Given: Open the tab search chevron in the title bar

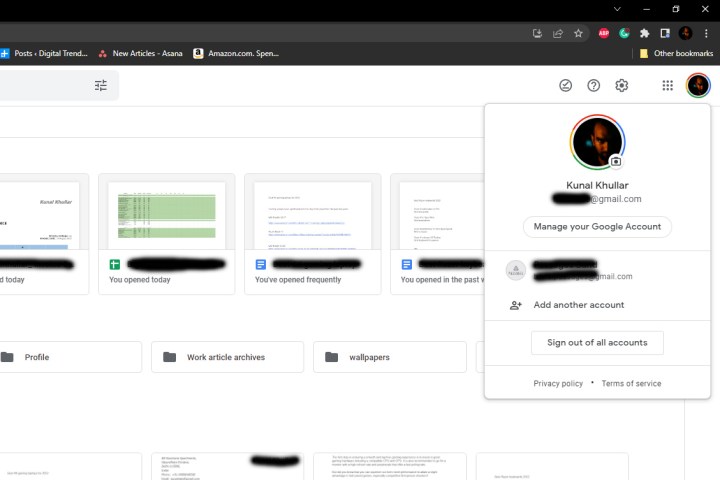Looking at the screenshot, I should [x=617, y=9].
